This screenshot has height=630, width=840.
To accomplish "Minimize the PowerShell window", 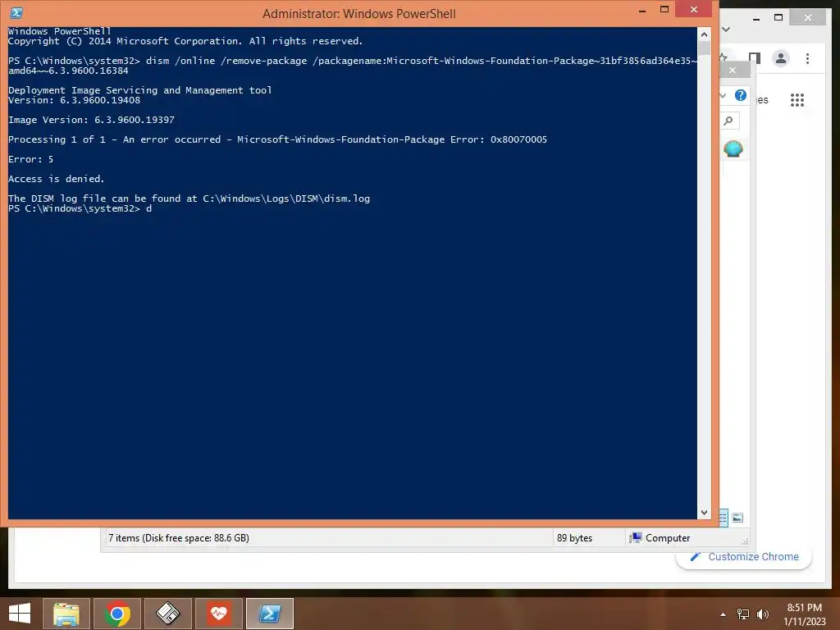I will (x=641, y=10).
